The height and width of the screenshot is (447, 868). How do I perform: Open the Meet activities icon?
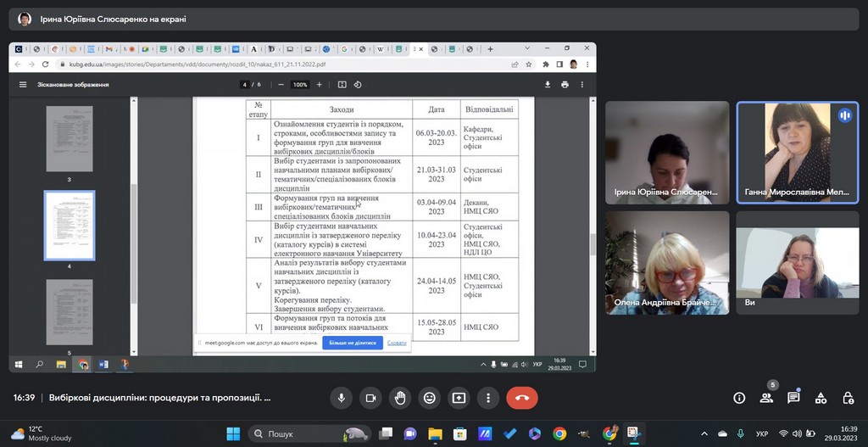point(821,398)
